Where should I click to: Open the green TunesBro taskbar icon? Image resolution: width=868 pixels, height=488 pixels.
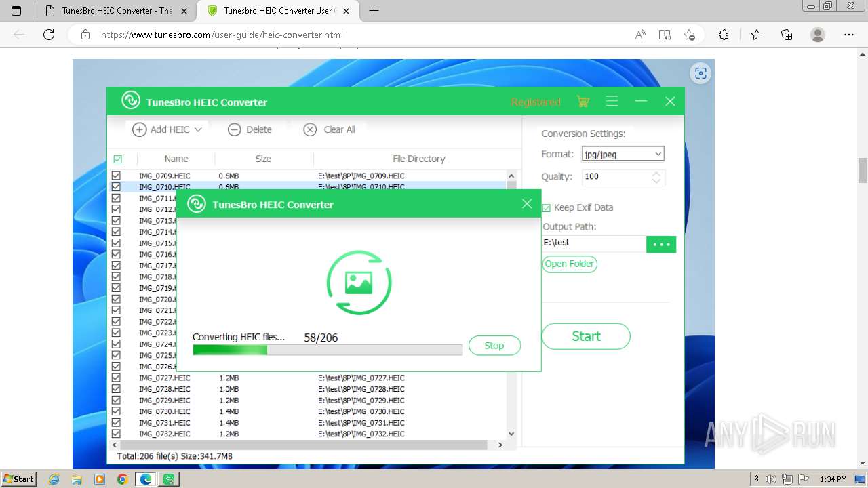click(x=169, y=479)
